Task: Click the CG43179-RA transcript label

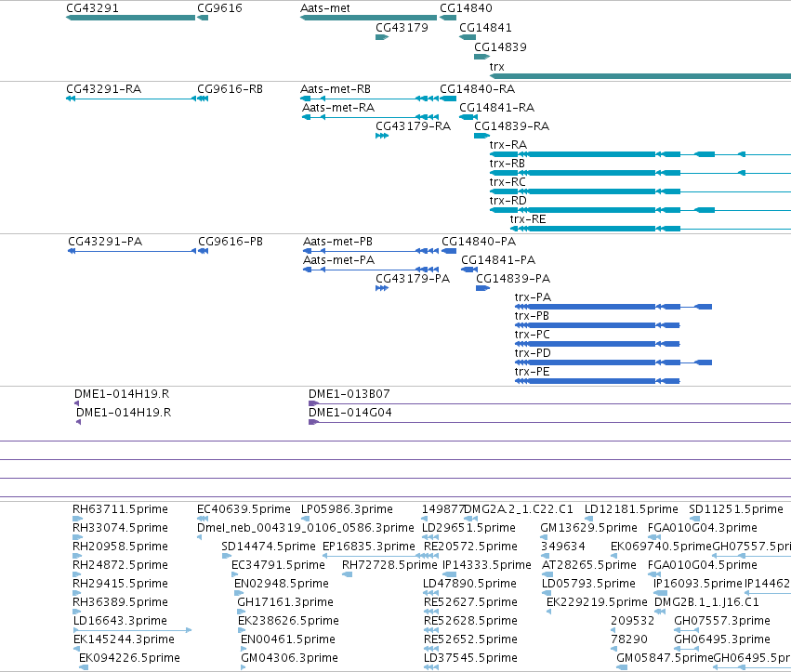Action: point(413,126)
